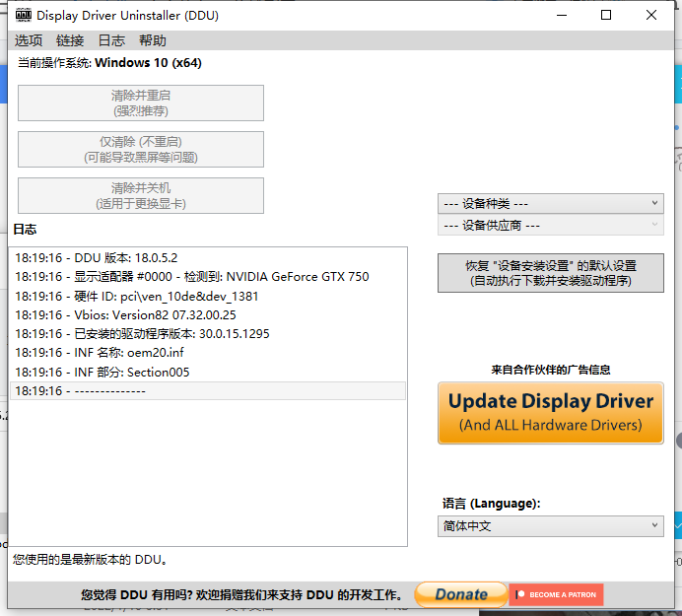Open the 日志 menu

click(x=111, y=40)
